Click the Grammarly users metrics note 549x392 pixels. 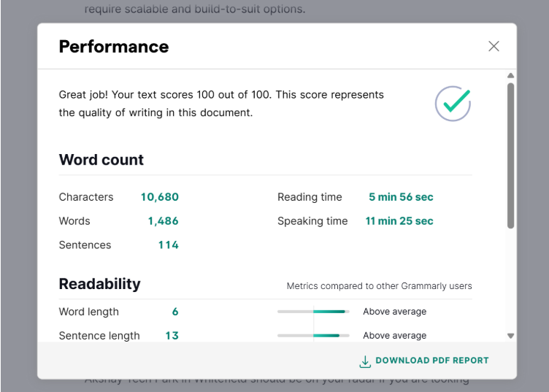[379, 286]
